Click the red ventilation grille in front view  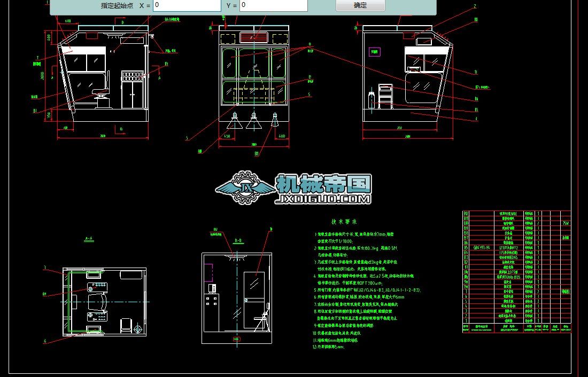pyautogui.click(x=254, y=37)
